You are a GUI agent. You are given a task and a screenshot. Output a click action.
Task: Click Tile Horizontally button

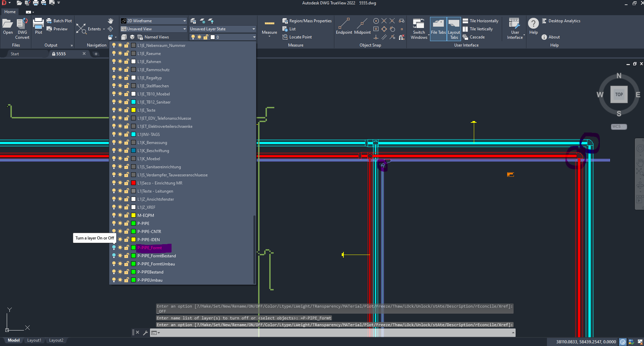[x=481, y=21]
